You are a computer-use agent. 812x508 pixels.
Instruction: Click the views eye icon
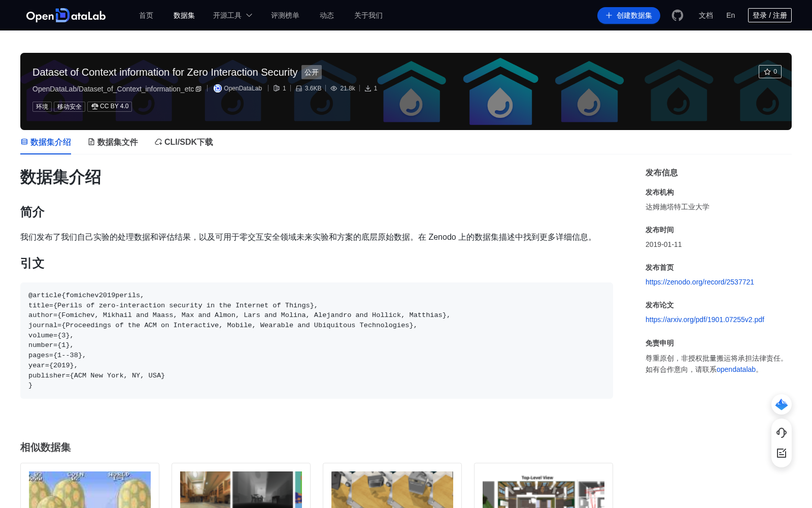[334, 88]
